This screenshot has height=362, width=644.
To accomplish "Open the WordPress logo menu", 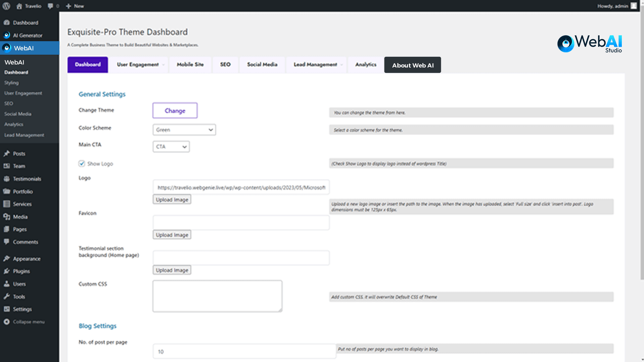I will point(6,6).
